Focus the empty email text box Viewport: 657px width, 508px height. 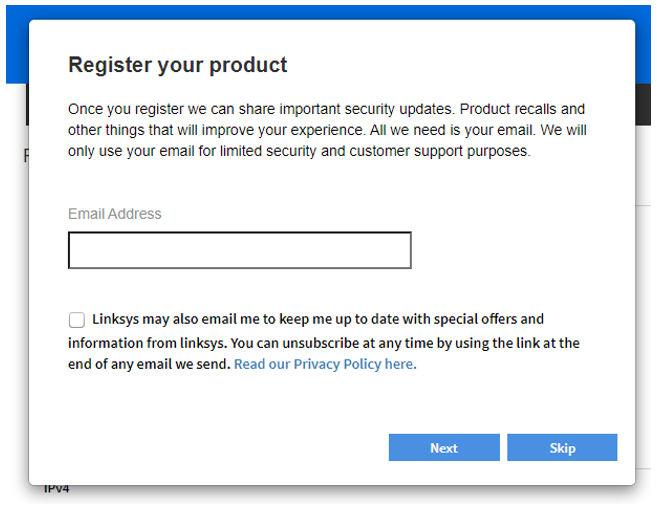240,250
